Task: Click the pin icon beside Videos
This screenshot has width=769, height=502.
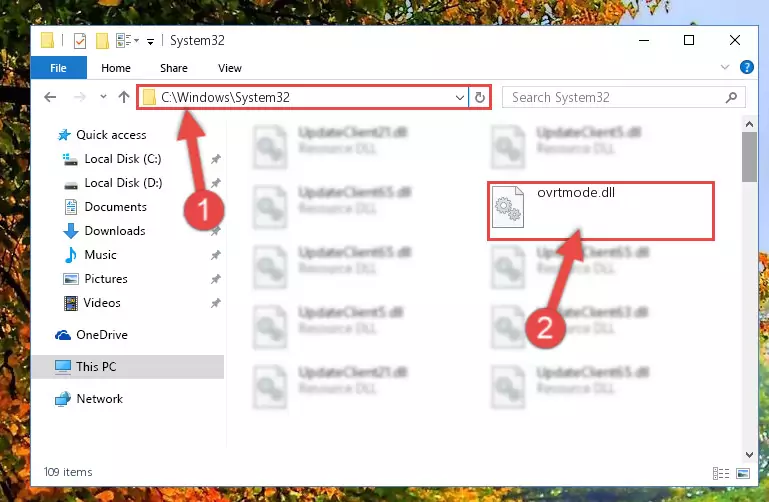Action: pos(215,303)
